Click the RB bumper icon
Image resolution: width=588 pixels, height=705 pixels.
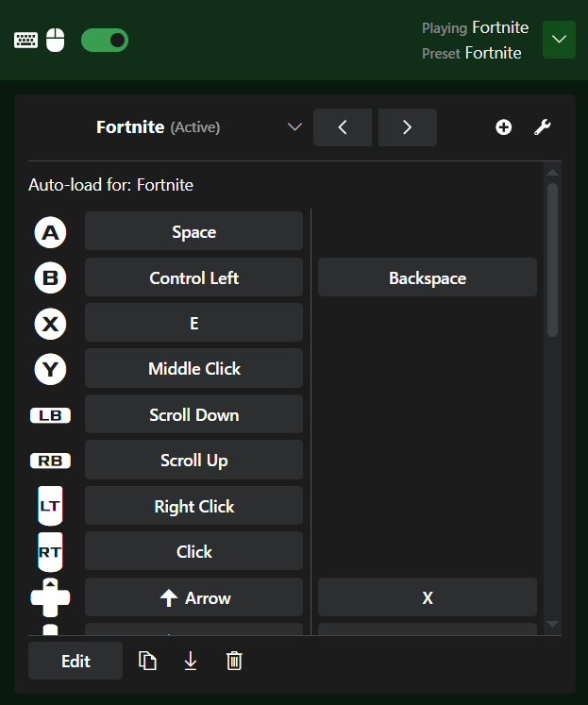point(50,461)
